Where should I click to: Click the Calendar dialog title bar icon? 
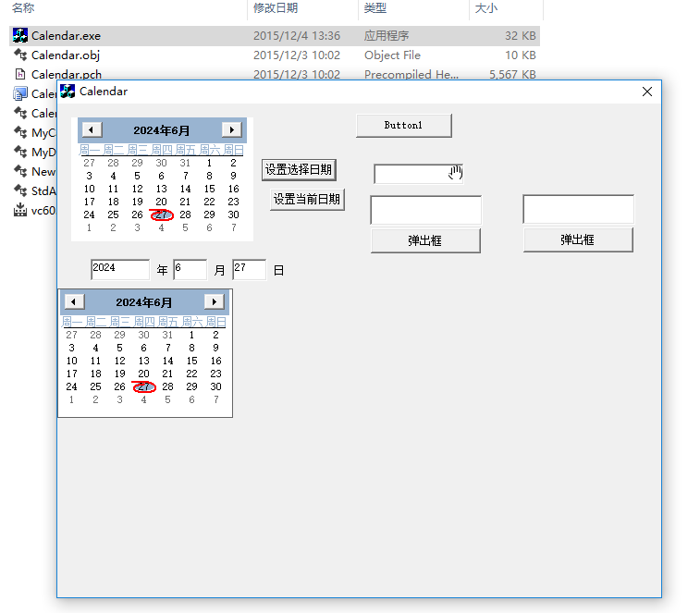68,92
